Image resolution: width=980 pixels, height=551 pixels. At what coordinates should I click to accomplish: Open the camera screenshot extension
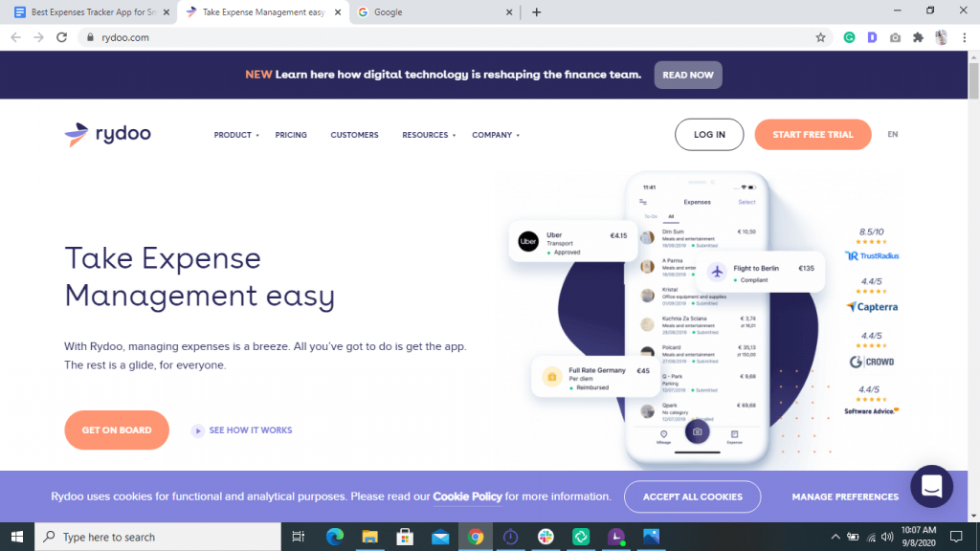895,37
